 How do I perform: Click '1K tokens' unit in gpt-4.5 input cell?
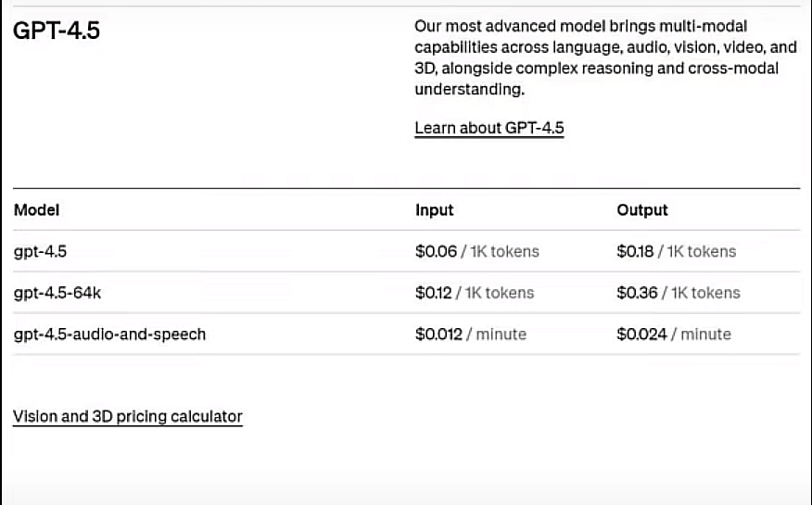tap(504, 251)
